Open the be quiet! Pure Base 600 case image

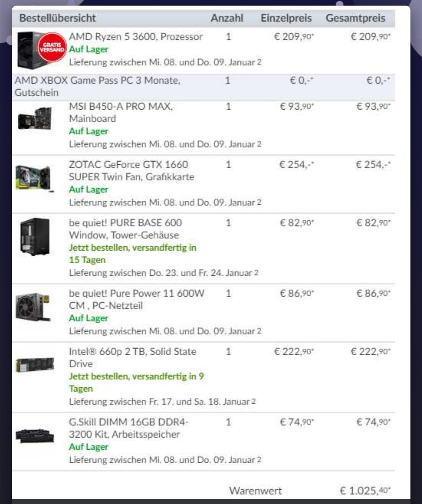35,236
